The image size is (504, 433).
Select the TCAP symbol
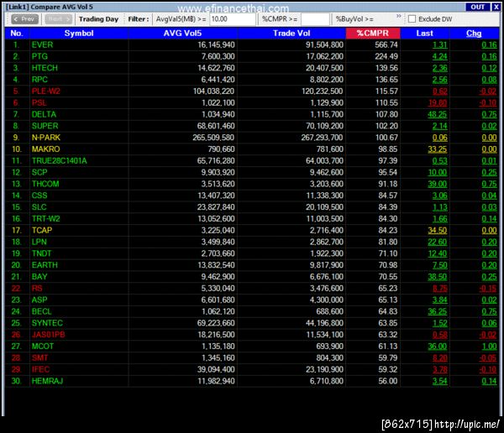pos(42,230)
